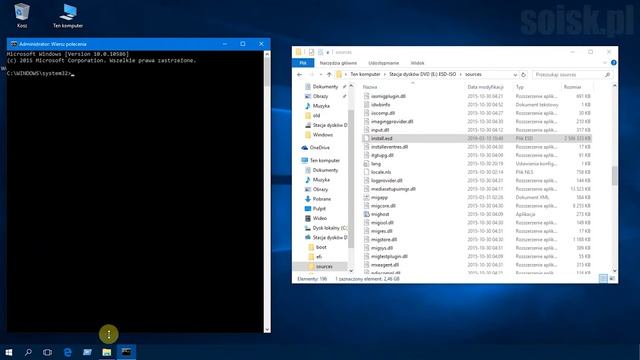Click the Pulpit desktop icon in navigation pane
640x360 pixels.
(308, 209)
